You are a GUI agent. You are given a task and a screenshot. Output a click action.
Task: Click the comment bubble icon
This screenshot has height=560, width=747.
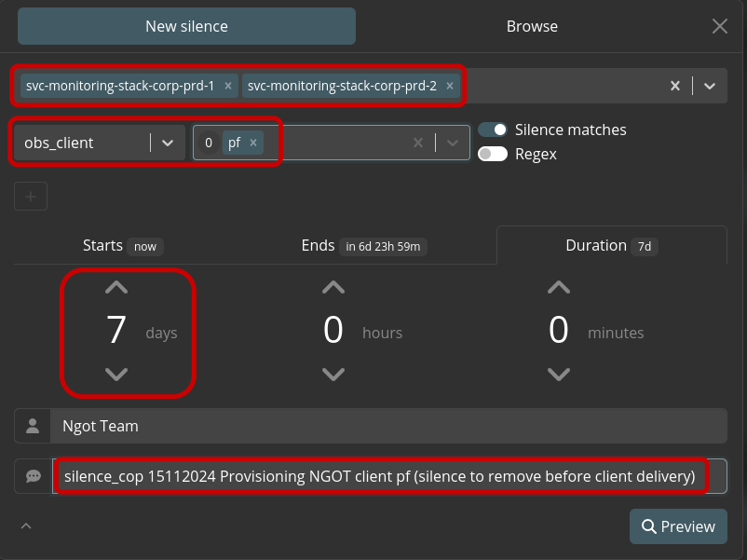(x=33, y=476)
